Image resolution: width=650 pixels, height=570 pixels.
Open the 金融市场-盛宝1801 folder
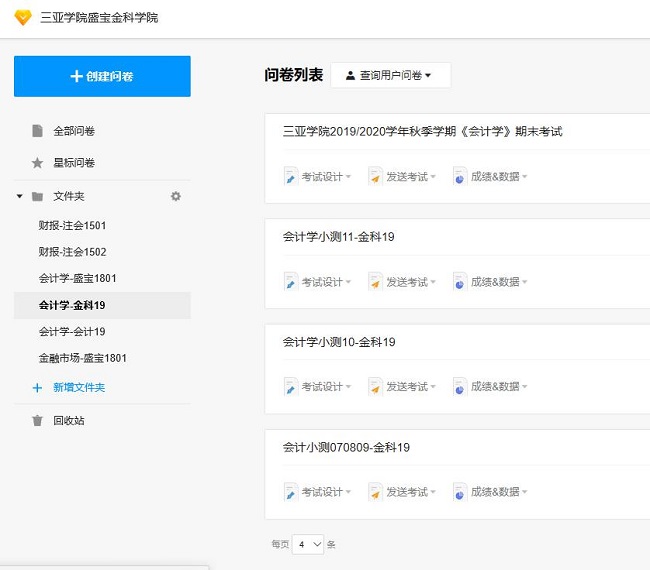[x=82, y=358]
